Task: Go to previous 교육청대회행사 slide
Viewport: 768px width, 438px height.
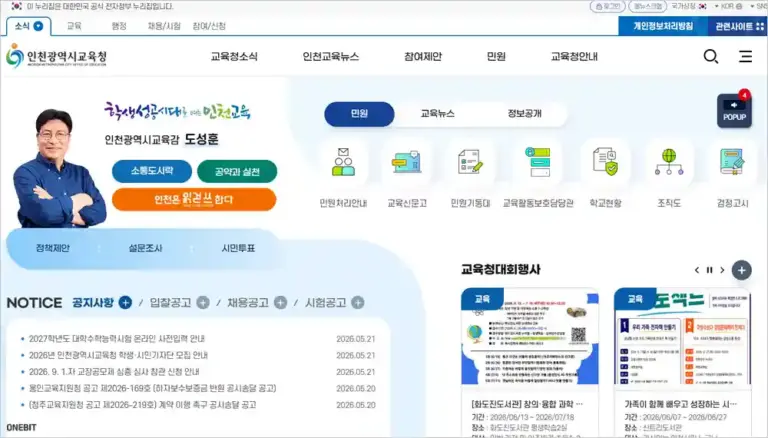Action: coord(697,270)
